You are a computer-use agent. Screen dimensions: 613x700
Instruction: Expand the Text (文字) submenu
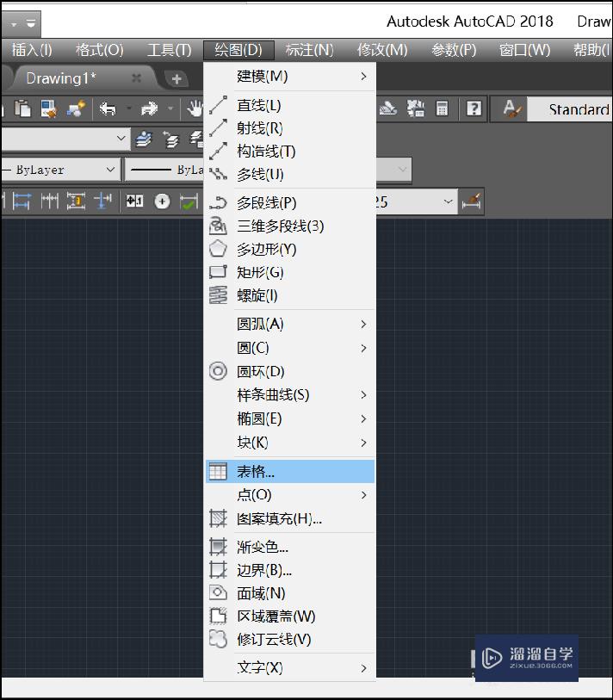tap(289, 668)
